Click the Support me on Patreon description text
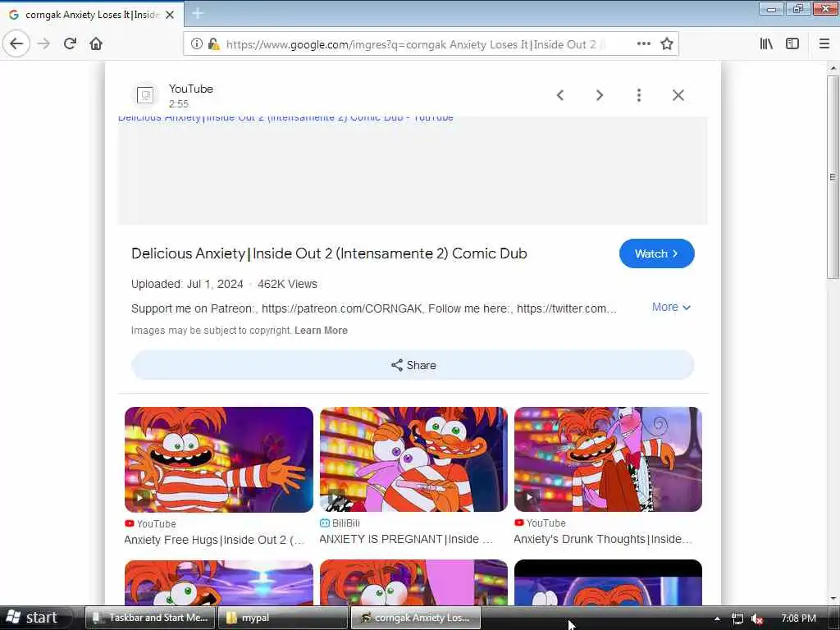 pyautogui.click(x=374, y=308)
